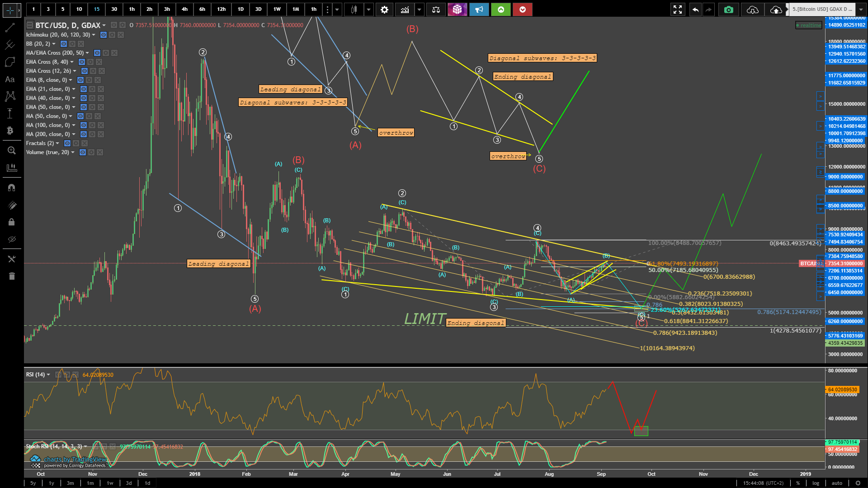Viewport: 868px width, 488px height.
Task: Click the blue megaphone alert button
Action: pyautogui.click(x=479, y=9)
